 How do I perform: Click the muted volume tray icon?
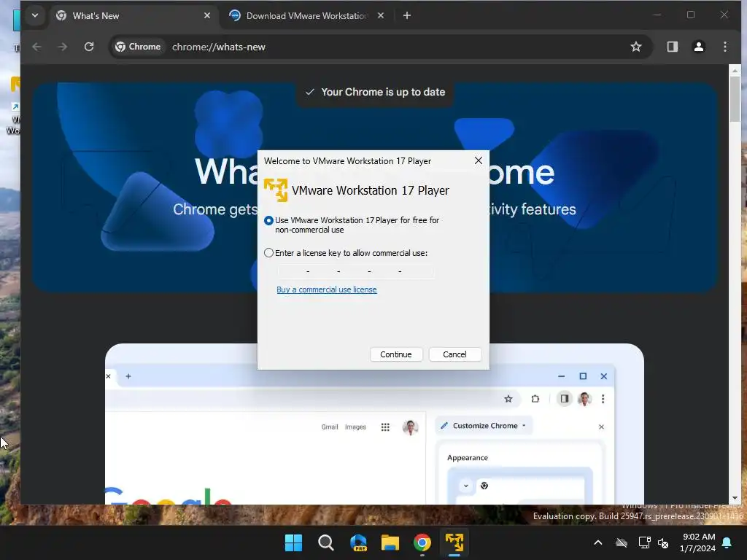click(x=663, y=542)
